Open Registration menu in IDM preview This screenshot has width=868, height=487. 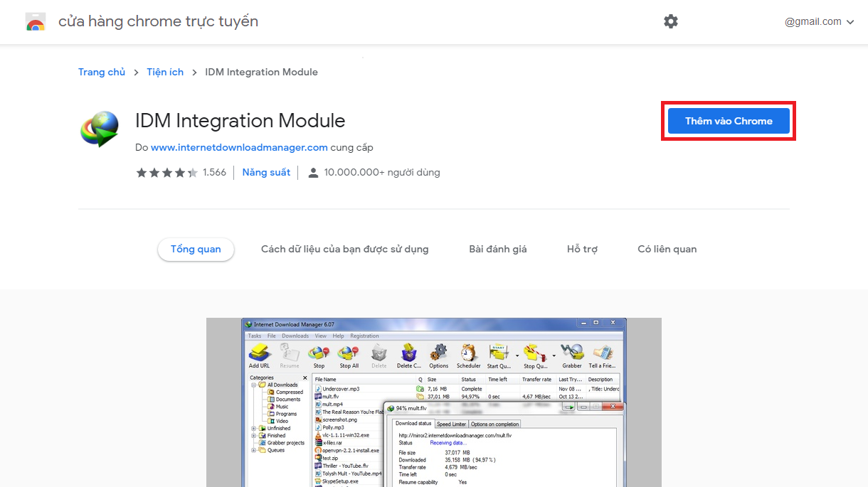tap(364, 336)
